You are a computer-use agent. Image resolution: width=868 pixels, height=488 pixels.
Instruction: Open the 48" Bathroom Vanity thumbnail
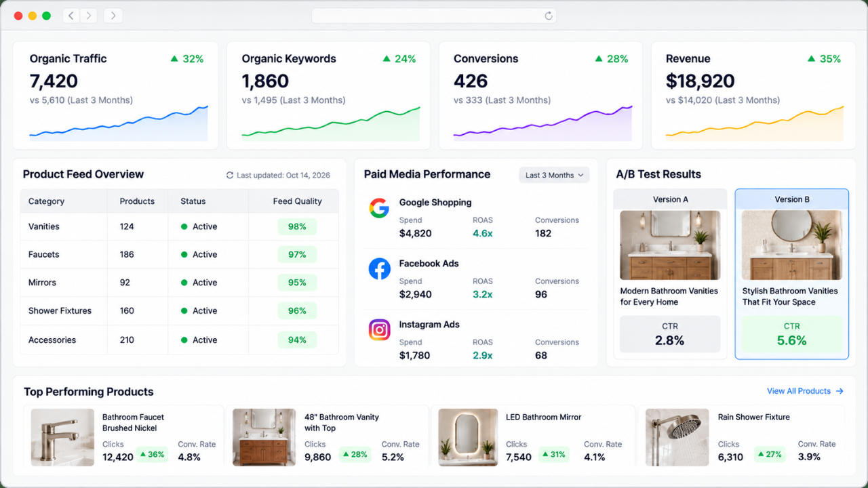click(x=264, y=436)
